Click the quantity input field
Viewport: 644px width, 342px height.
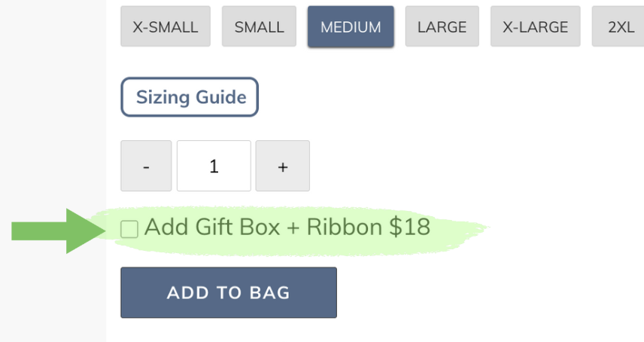[214, 166]
